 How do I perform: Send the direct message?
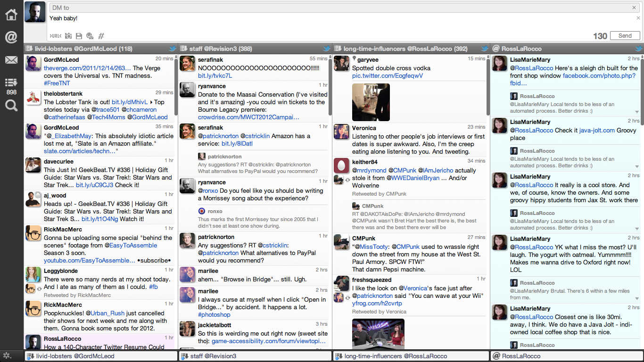[625, 36]
